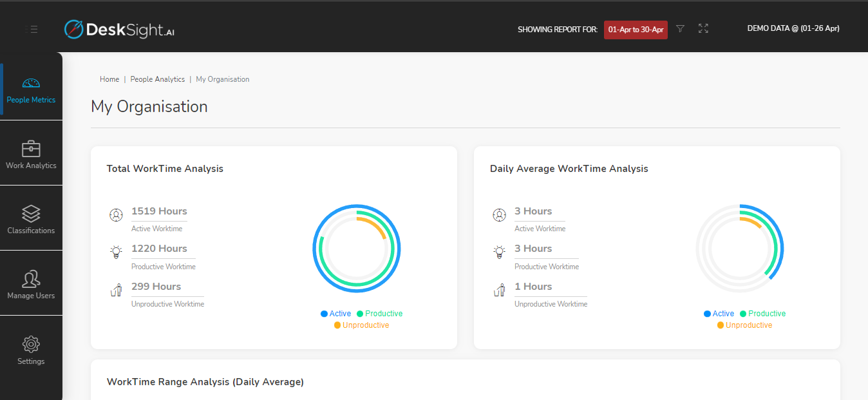Expand DEMO DATA account selector

793,28
